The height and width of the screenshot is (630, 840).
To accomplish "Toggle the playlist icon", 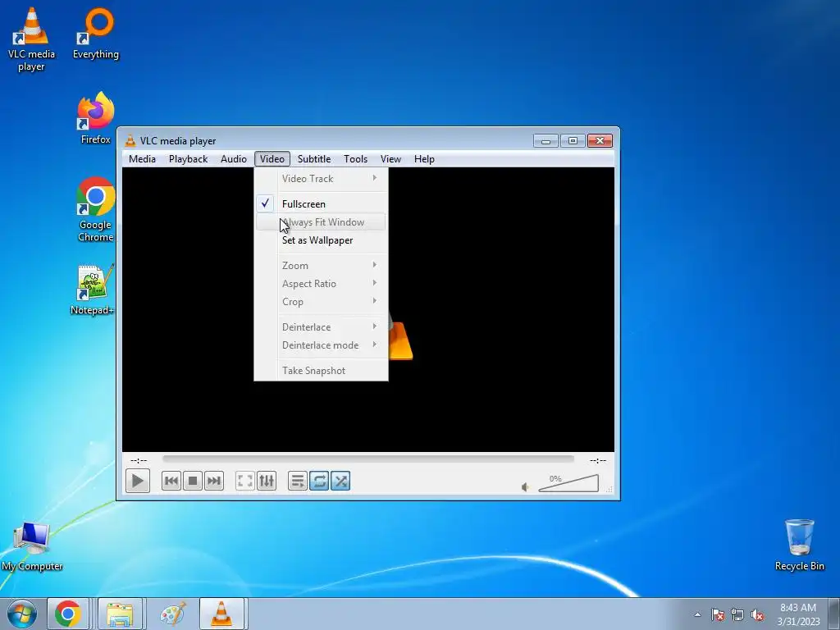I will (297, 481).
